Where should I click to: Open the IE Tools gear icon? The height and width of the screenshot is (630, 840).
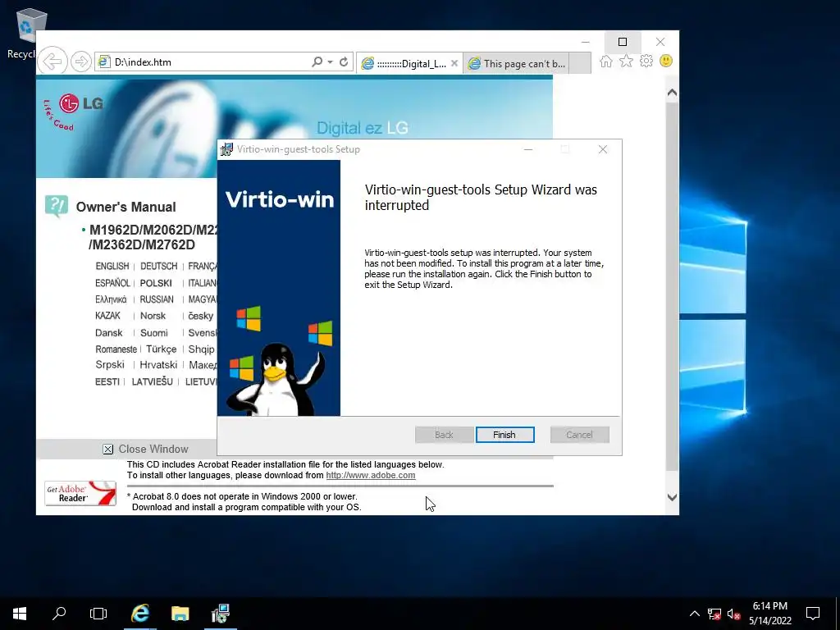click(646, 61)
